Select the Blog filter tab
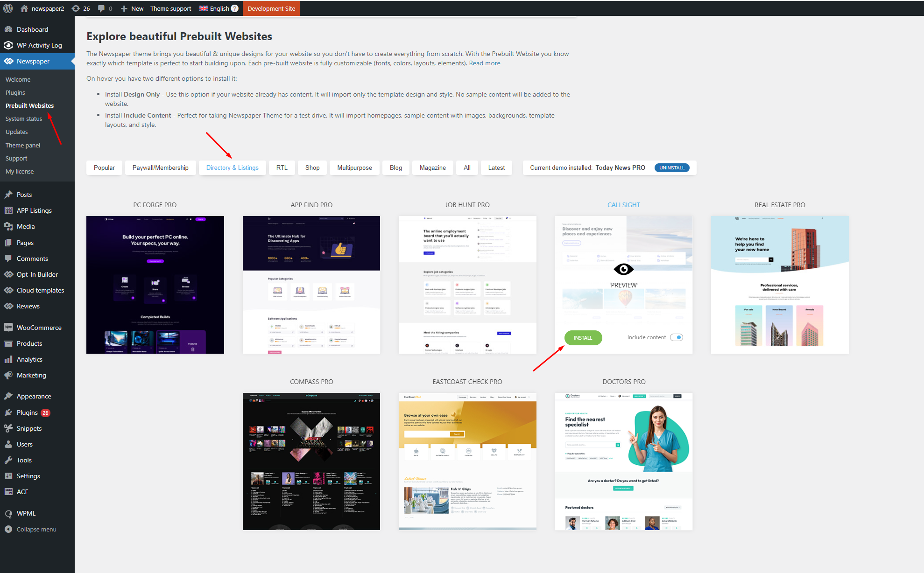924x573 pixels. 396,168
